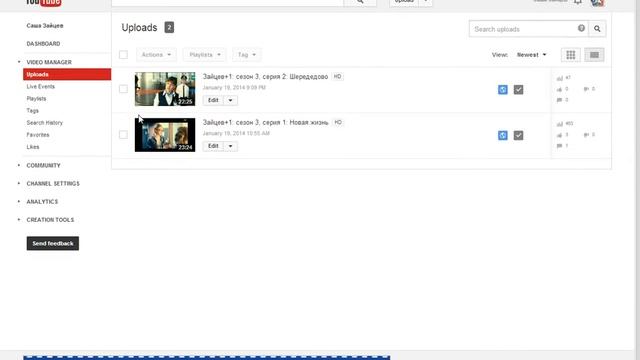Switch to list view icon
Image resolution: width=640 pixels, height=360 pixels.
click(594, 55)
